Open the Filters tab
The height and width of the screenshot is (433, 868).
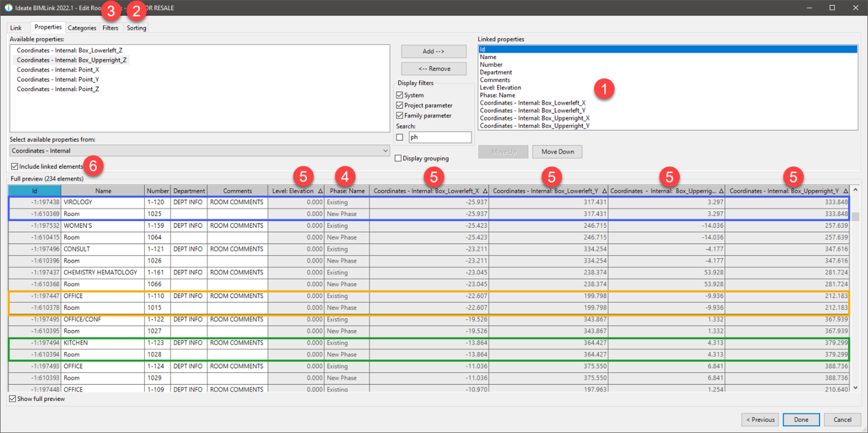pyautogui.click(x=110, y=28)
